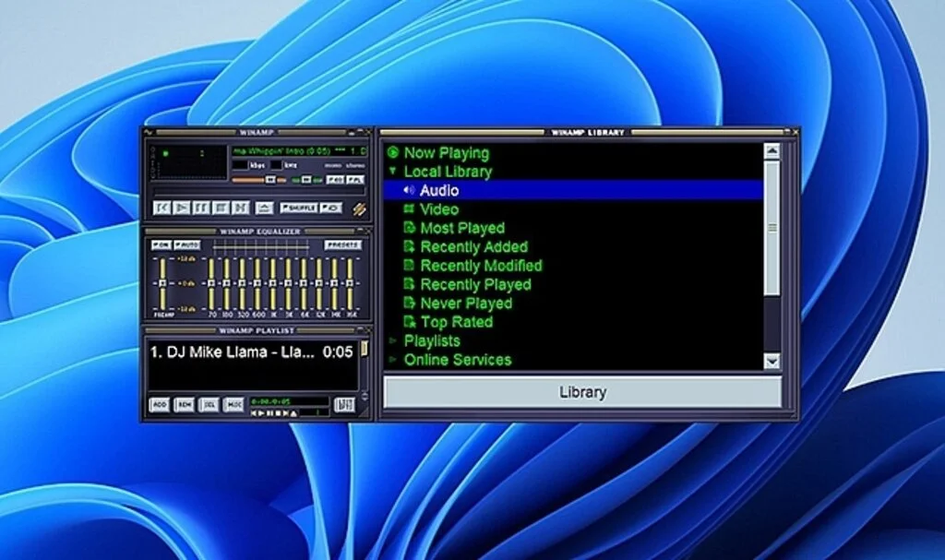The height and width of the screenshot is (560, 945).
Task: Click the equalizer PREAMP slider
Action: coord(162,283)
